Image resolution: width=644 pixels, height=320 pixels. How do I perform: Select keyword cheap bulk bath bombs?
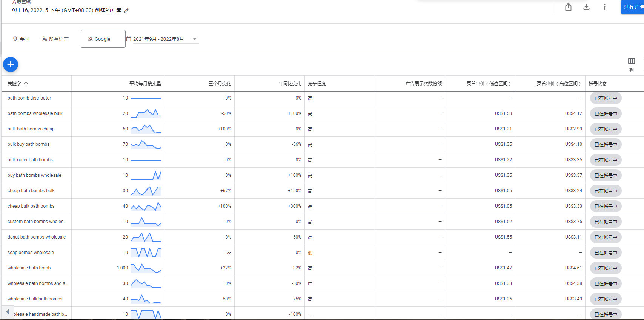[31, 206]
